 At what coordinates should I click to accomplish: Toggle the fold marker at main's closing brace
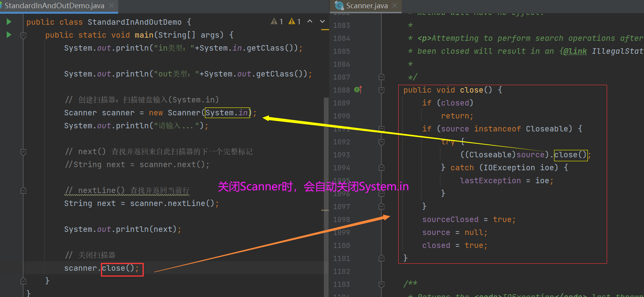[23, 281]
